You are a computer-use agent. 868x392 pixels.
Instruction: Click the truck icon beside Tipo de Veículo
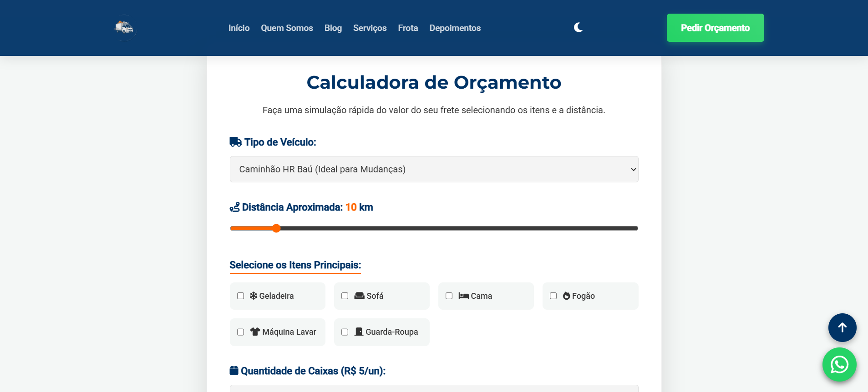click(236, 142)
